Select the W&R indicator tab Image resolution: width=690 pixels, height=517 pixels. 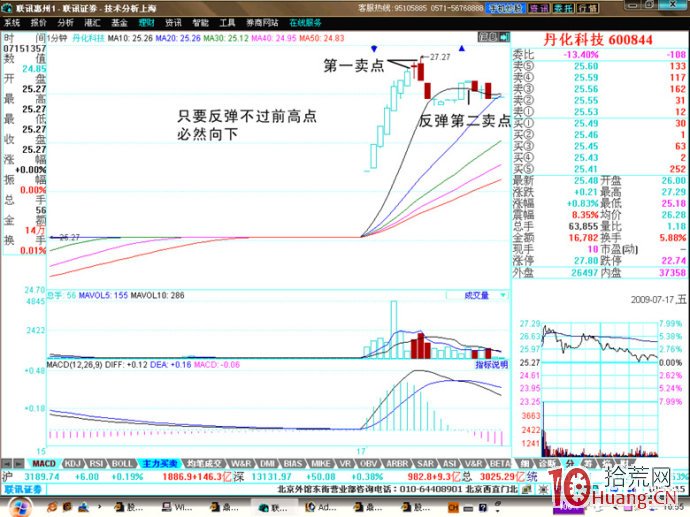pyautogui.click(x=241, y=463)
